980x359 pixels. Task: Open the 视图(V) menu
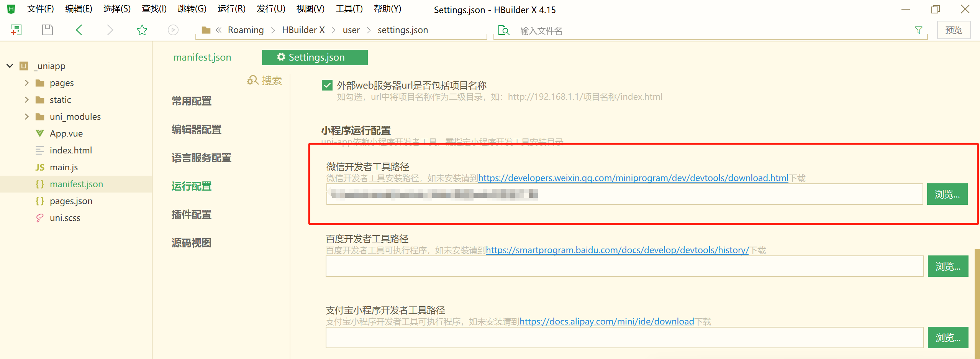pyautogui.click(x=310, y=9)
